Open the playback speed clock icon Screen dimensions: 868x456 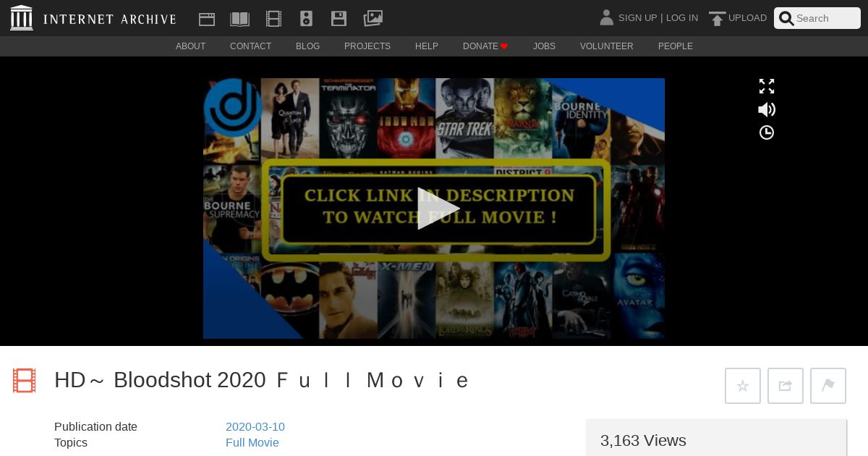click(767, 132)
